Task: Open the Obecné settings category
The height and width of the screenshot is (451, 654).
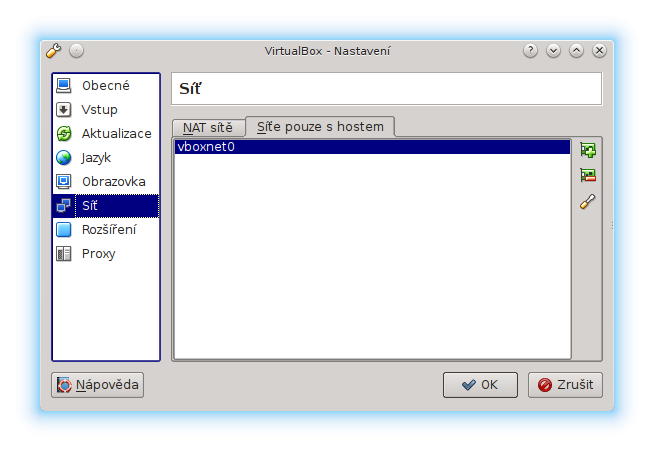Action: click(x=106, y=86)
